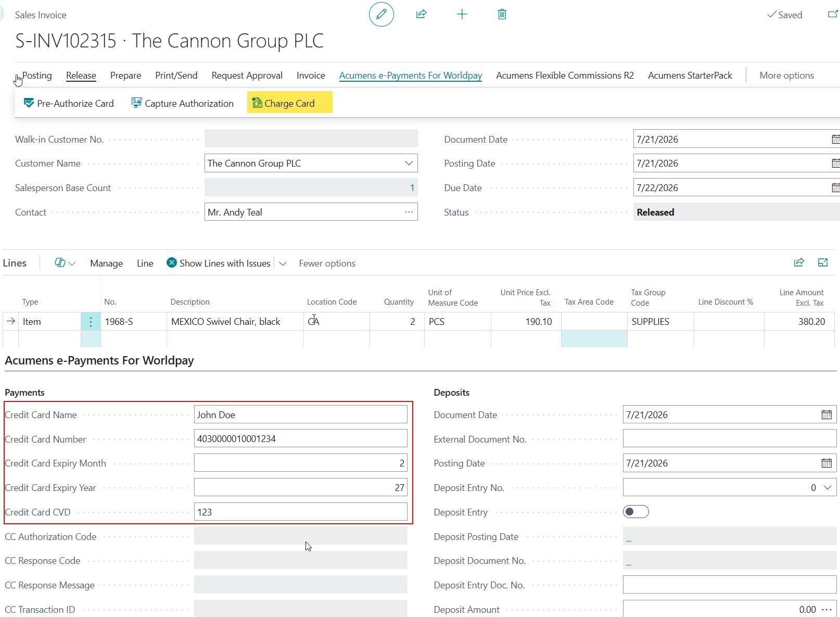The height and width of the screenshot is (617, 840).
Task: Open Deposit Amount ellipsis lookup
Action: coord(826,610)
